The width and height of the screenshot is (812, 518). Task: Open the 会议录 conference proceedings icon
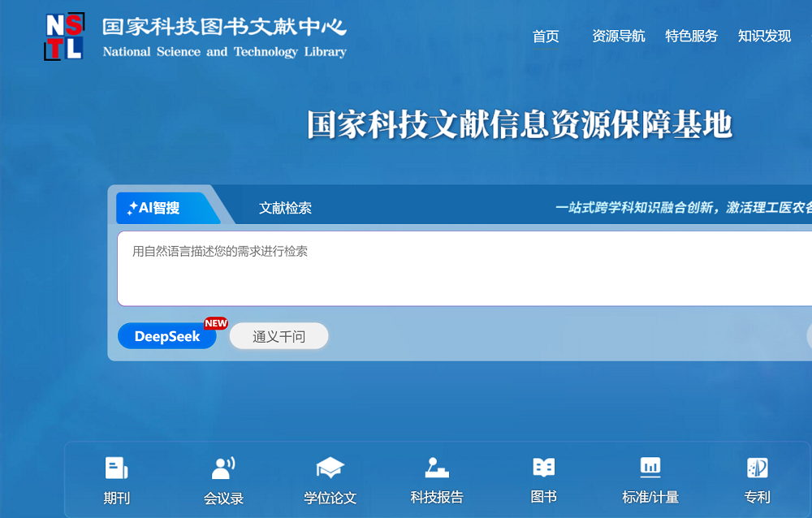[x=223, y=468]
